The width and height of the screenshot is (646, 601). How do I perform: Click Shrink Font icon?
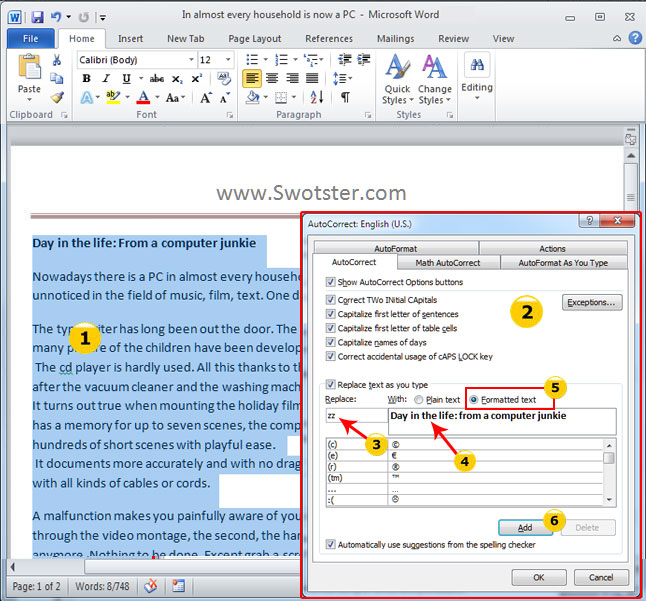click(225, 98)
